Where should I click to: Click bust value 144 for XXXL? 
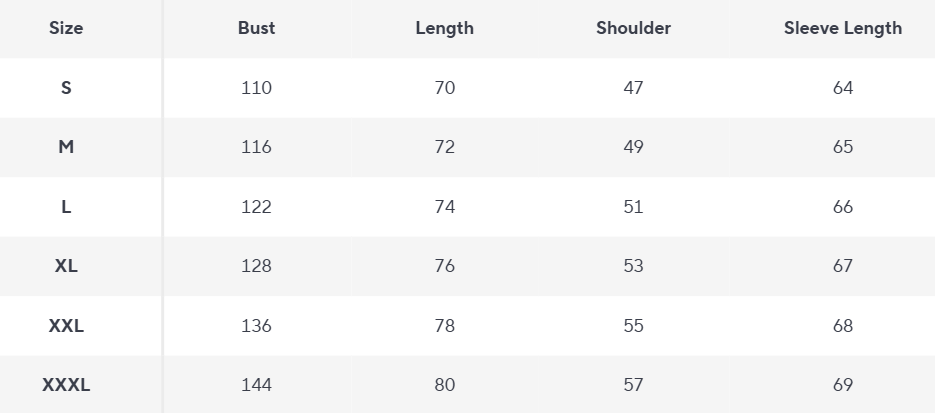tap(256, 385)
